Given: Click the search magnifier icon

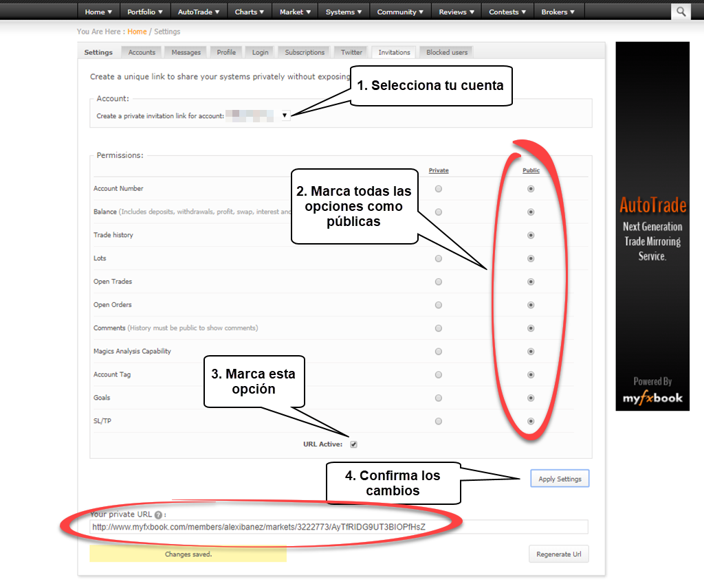Looking at the screenshot, I should click(x=681, y=12).
